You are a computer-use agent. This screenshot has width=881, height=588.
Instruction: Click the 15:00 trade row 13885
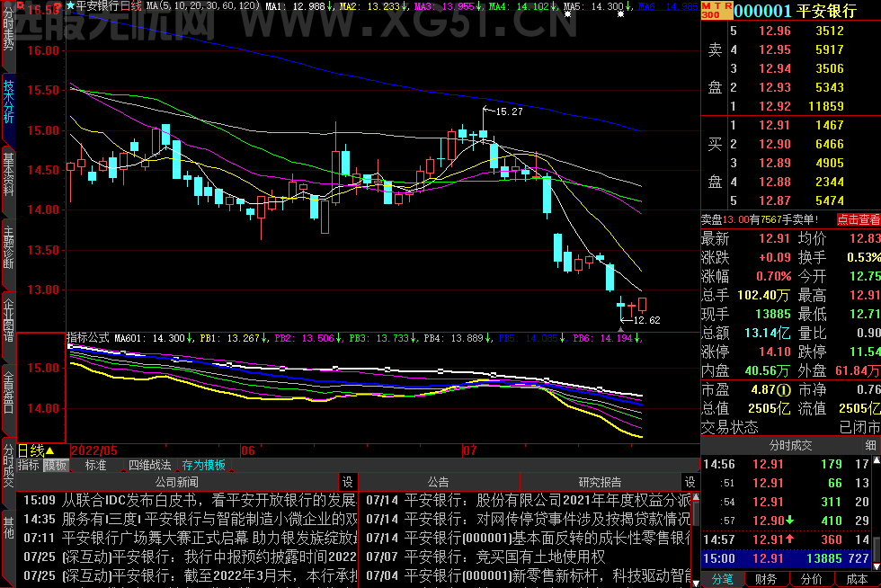tap(786, 558)
